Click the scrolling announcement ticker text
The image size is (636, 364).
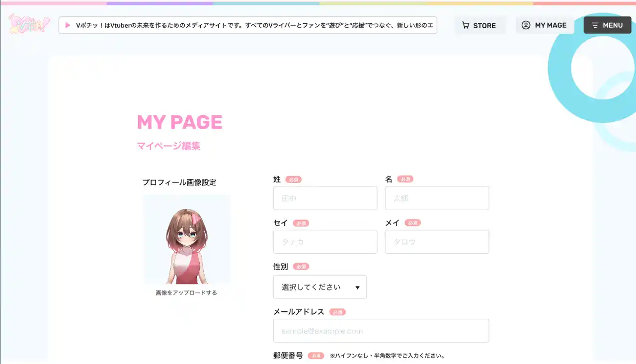coord(255,25)
